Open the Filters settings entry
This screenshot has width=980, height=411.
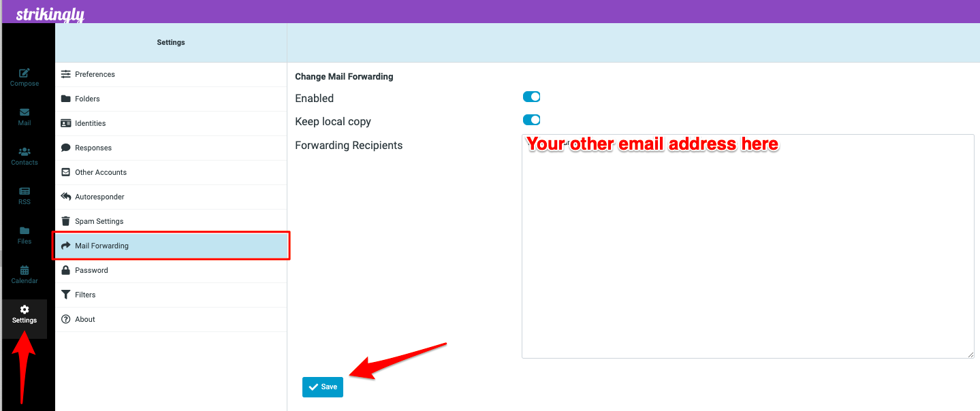171,295
